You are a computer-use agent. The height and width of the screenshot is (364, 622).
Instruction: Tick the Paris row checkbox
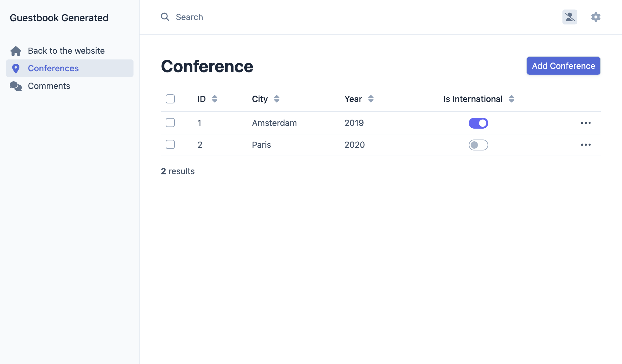pos(170,144)
